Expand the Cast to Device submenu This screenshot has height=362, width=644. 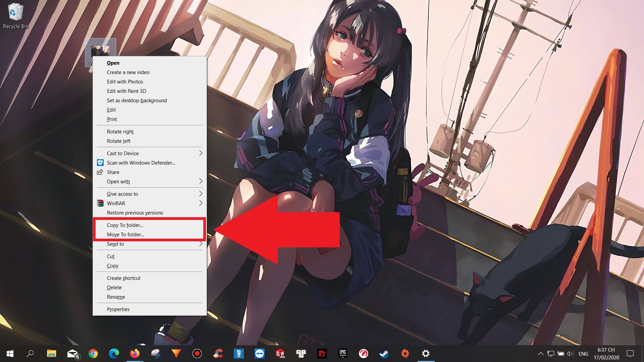201,153
